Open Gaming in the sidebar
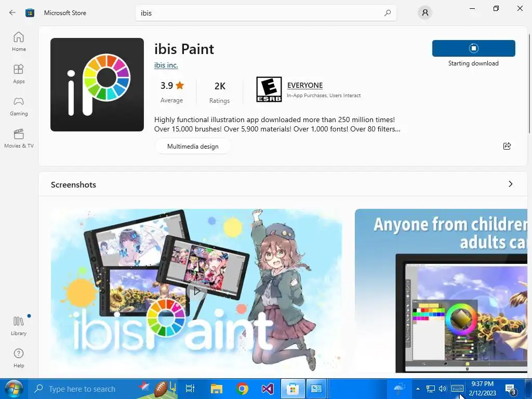532x399 pixels. 19,106
